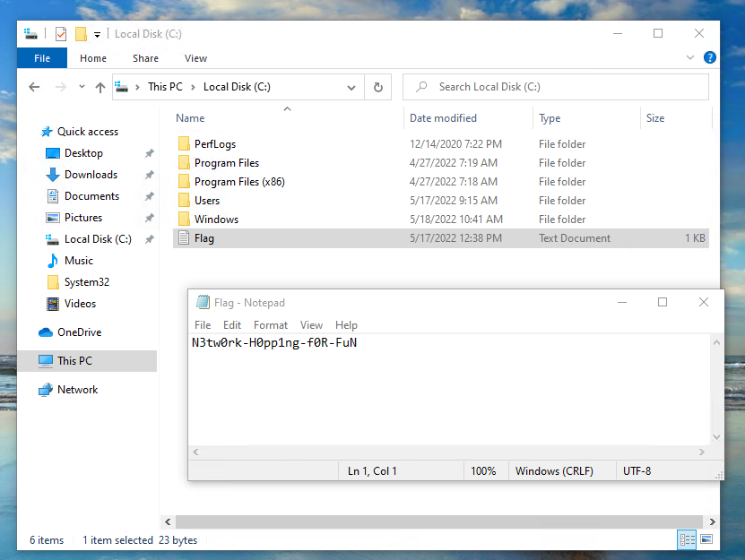
Task: Click Explorer horizontal scrollbar left arrow
Action: coord(168,521)
